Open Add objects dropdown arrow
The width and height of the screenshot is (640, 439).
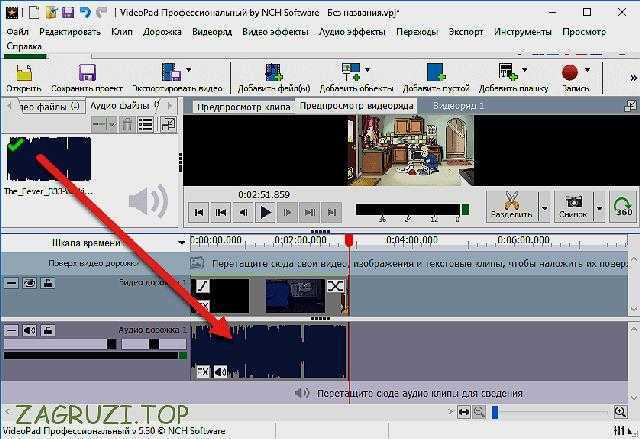click(367, 70)
